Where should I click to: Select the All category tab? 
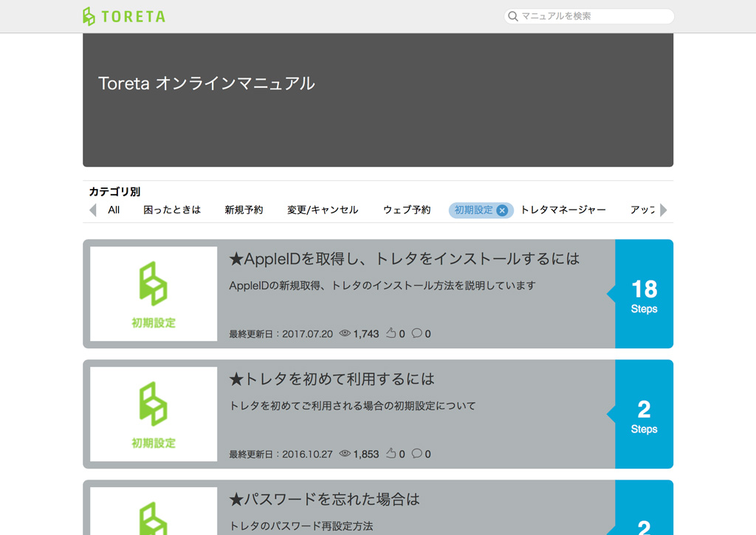(114, 210)
